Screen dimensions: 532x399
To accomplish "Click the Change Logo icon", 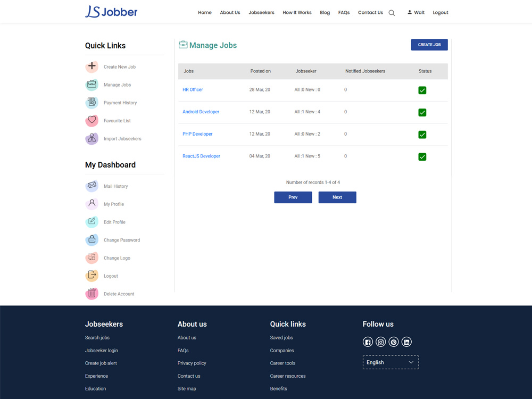I will (x=92, y=258).
